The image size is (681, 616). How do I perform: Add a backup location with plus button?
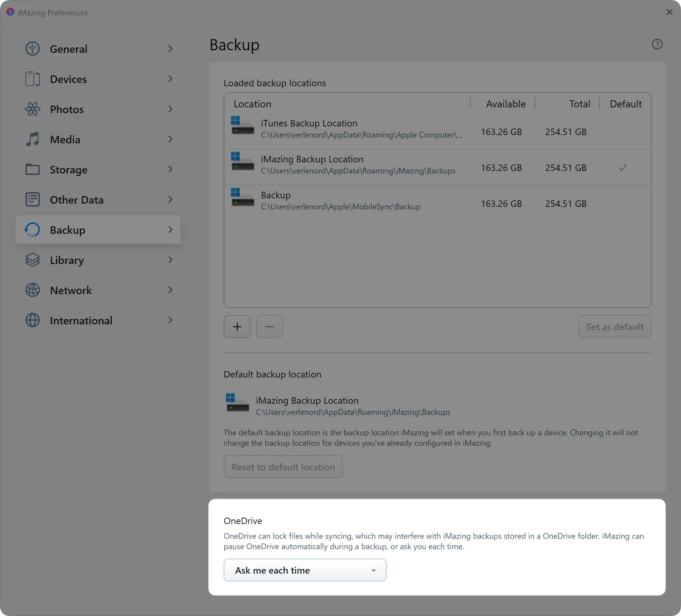tap(237, 326)
